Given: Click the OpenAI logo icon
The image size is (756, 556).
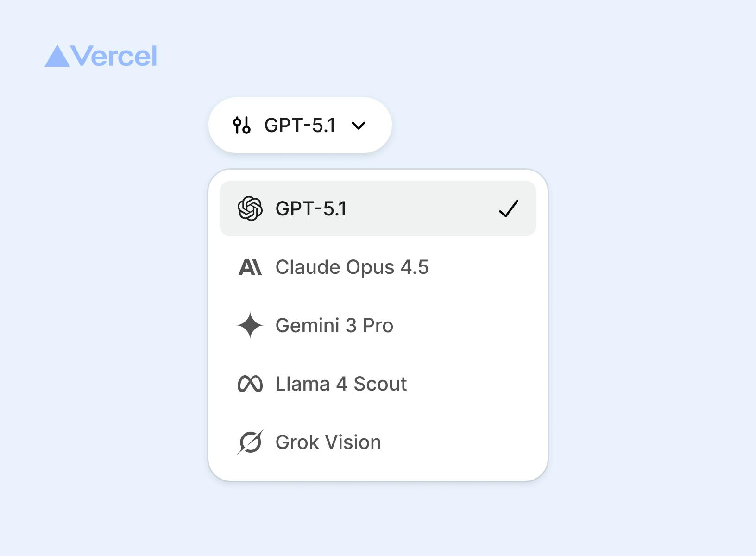Looking at the screenshot, I should tap(250, 208).
